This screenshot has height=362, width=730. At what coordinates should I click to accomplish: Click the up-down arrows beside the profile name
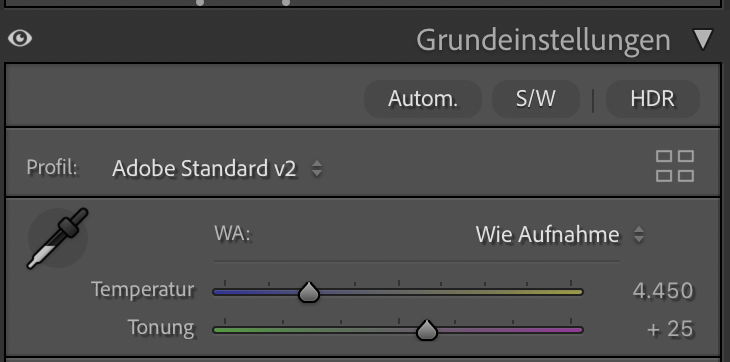[x=317, y=168]
